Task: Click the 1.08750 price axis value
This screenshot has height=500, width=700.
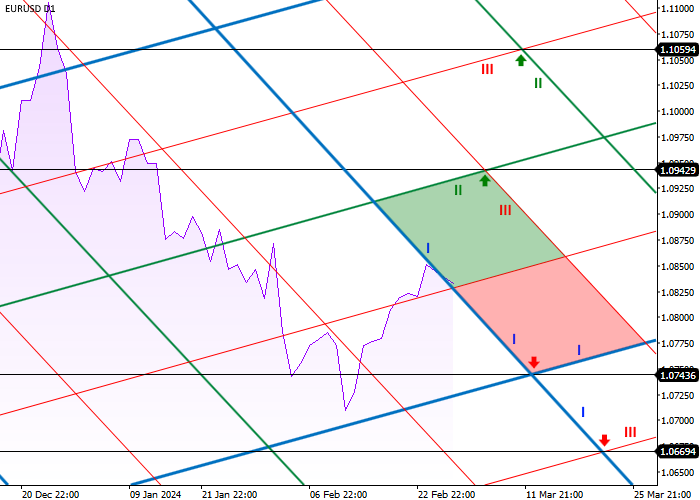Action: coord(678,241)
